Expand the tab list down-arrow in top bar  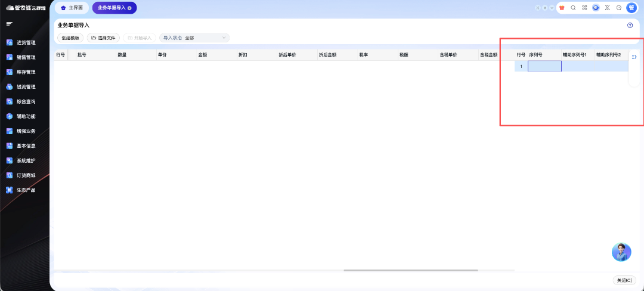[x=552, y=8]
